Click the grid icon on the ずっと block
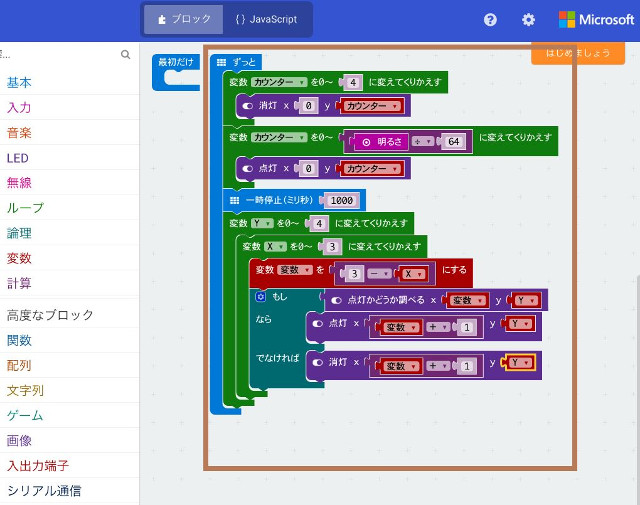This screenshot has width=640, height=505. pos(221,62)
